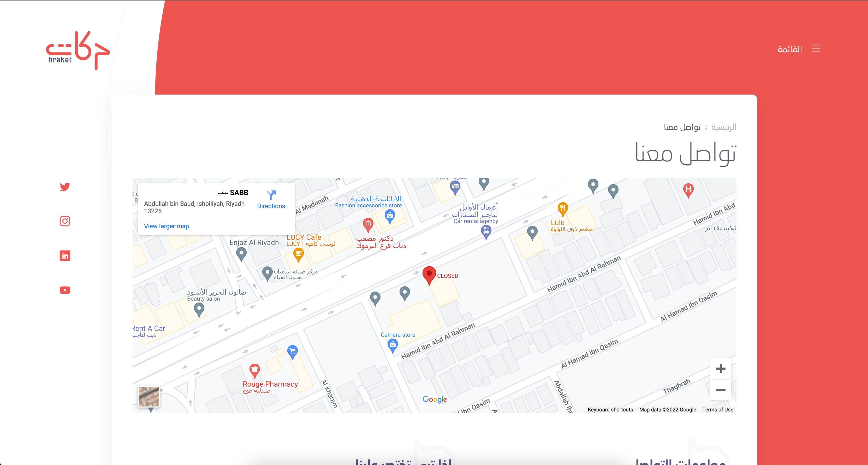Click the Rouge Pharmacy marker
Image resolution: width=868 pixels, height=465 pixels.
pyautogui.click(x=254, y=371)
